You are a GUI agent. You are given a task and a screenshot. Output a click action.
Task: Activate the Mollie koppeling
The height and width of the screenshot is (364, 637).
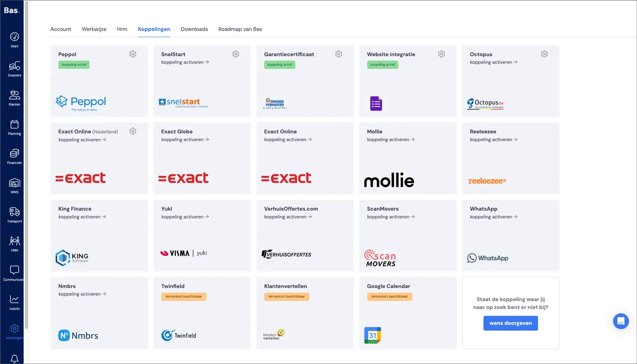[391, 140]
